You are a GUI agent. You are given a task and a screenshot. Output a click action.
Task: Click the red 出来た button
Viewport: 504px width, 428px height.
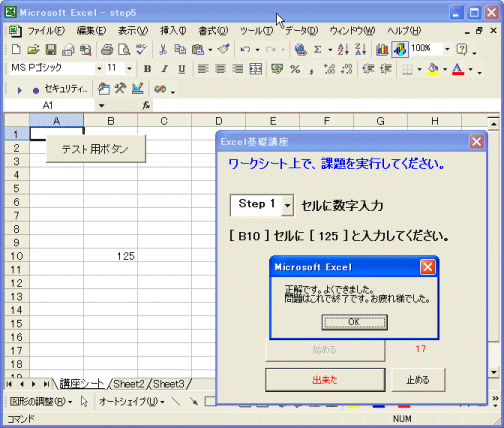point(325,380)
